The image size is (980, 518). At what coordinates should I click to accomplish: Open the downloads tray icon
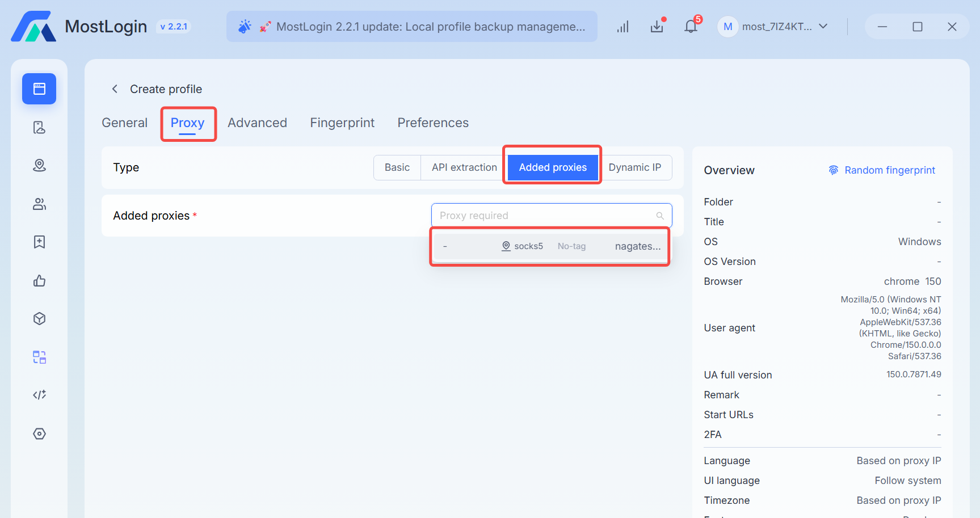tap(657, 27)
